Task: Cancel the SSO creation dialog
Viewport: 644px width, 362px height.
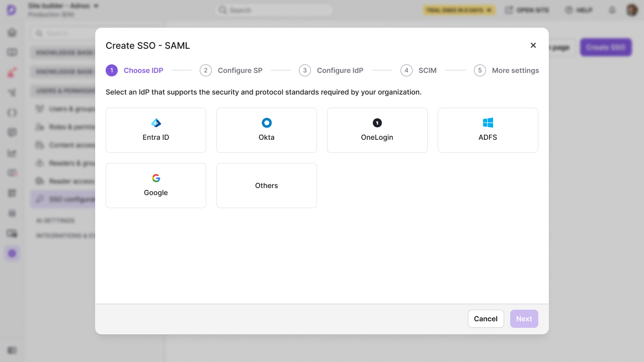Action: pos(486,319)
